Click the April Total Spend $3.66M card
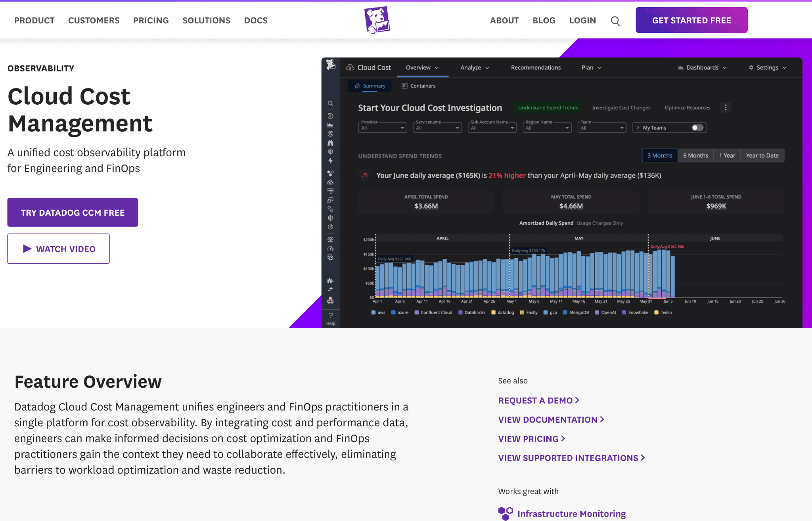Image resolution: width=812 pixels, height=521 pixels. pyautogui.click(x=426, y=202)
